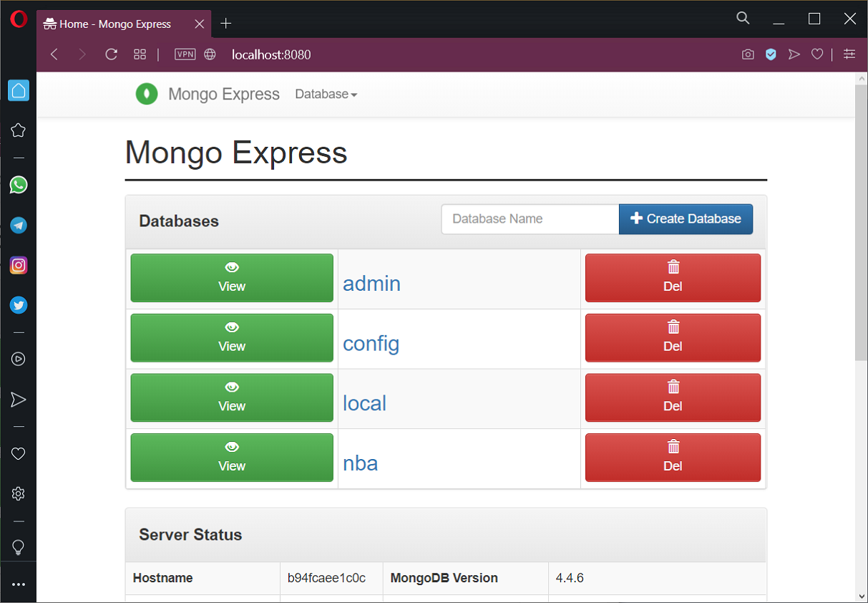The width and height of the screenshot is (868, 603).
Task: Click the scrollbar down arrow
Action: pyautogui.click(x=862, y=596)
